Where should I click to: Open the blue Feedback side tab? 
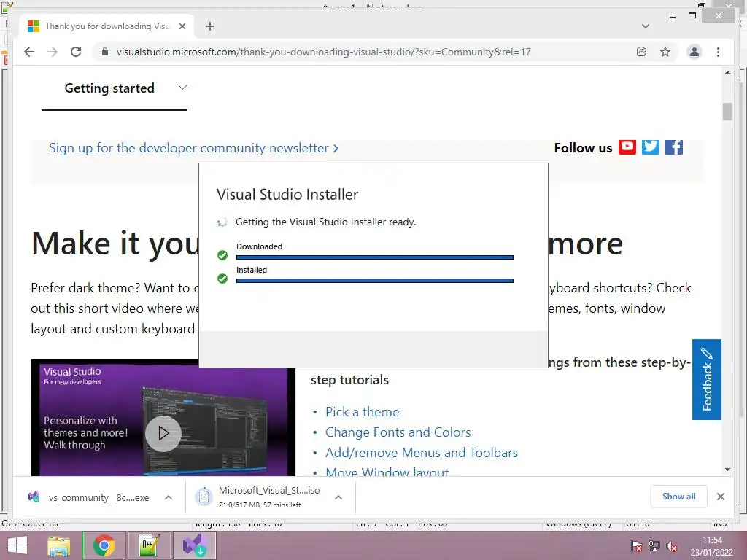pyautogui.click(x=706, y=379)
